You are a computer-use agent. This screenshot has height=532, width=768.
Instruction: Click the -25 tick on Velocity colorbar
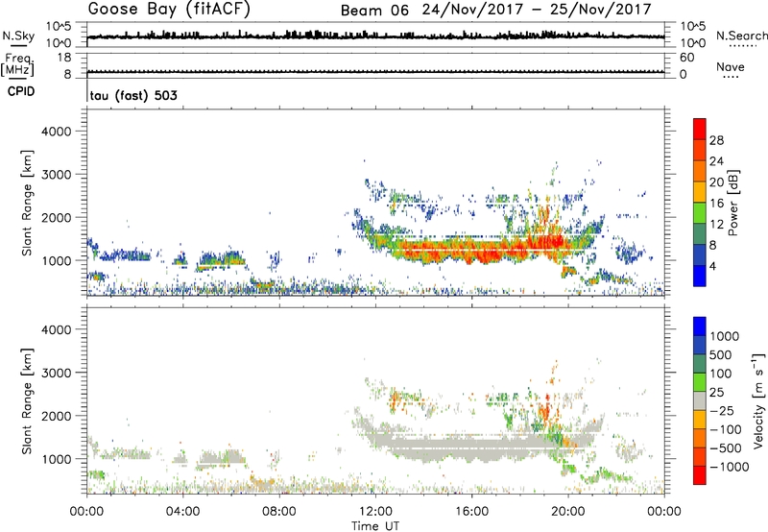(722, 410)
